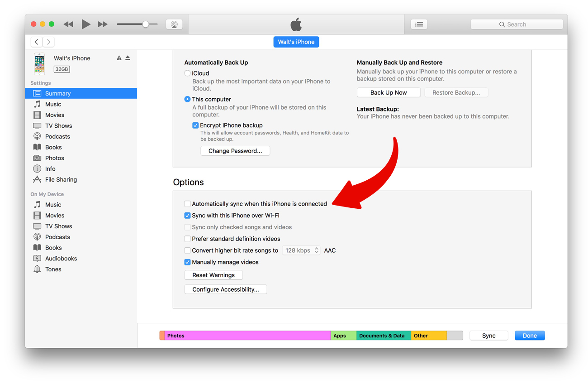Go forward with the right chevron
Screen dimensions: 588x384
pos(48,42)
